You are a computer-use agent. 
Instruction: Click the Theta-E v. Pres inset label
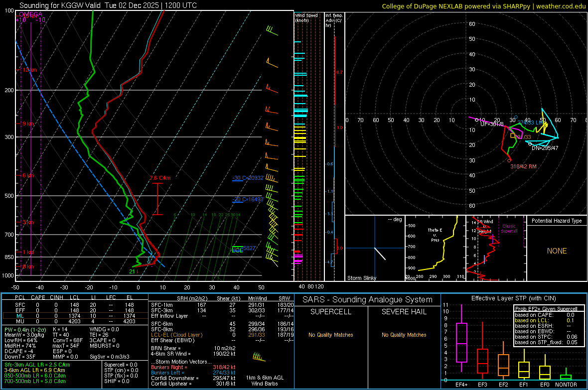point(435,235)
